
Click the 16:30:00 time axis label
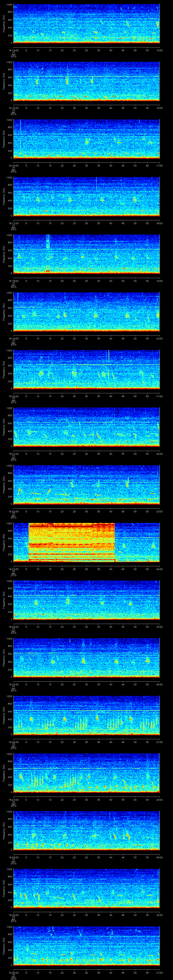point(13,972)
